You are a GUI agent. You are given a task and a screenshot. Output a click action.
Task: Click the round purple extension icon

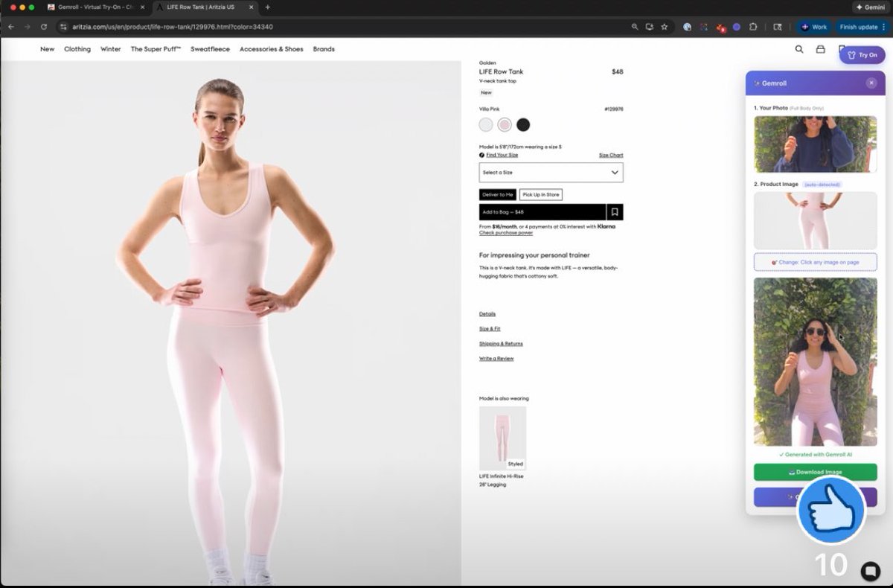tap(737, 27)
